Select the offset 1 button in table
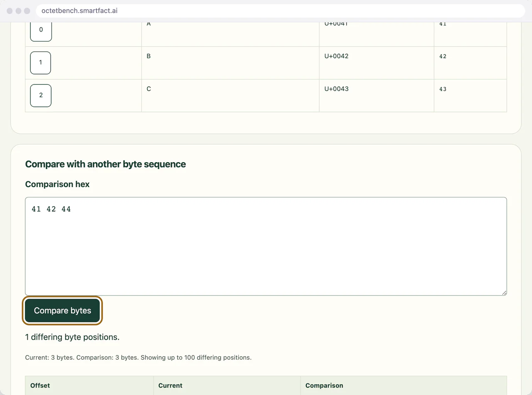 click(x=40, y=63)
